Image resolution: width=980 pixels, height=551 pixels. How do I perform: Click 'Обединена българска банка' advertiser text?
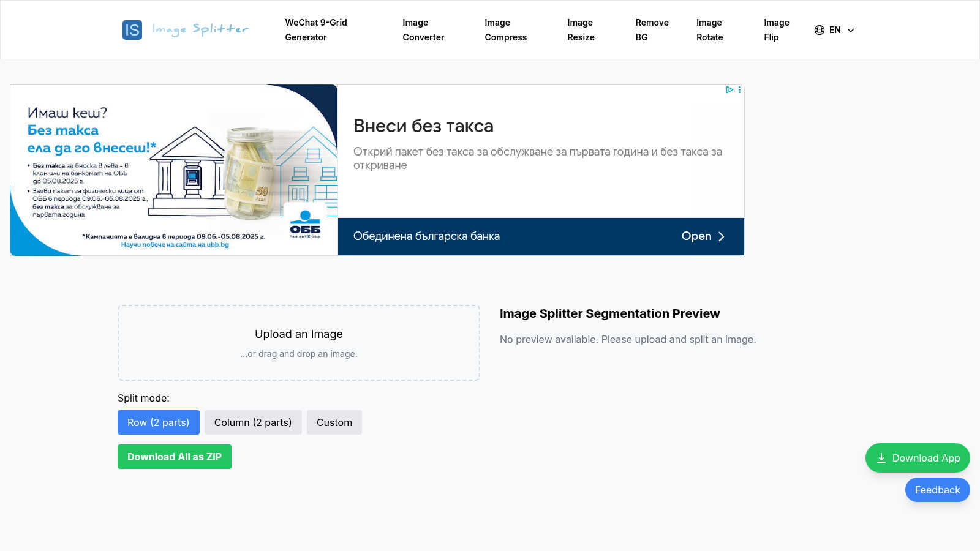click(x=426, y=236)
